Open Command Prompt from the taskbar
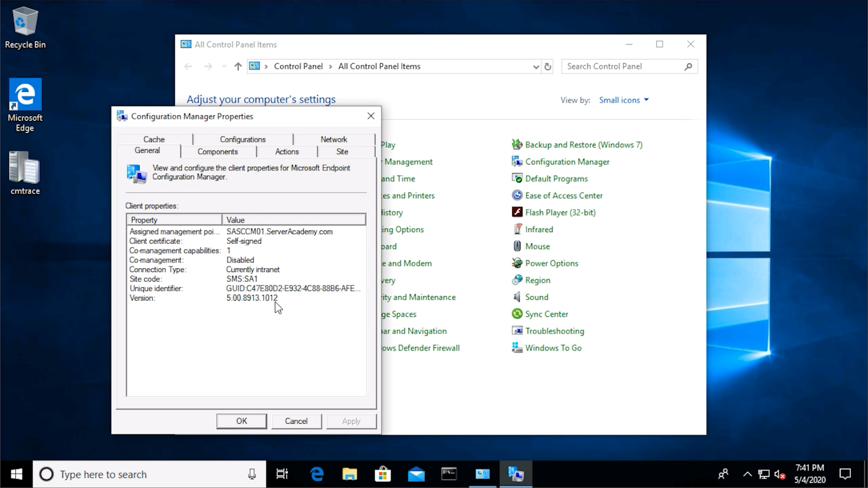The image size is (868, 488). point(449,474)
